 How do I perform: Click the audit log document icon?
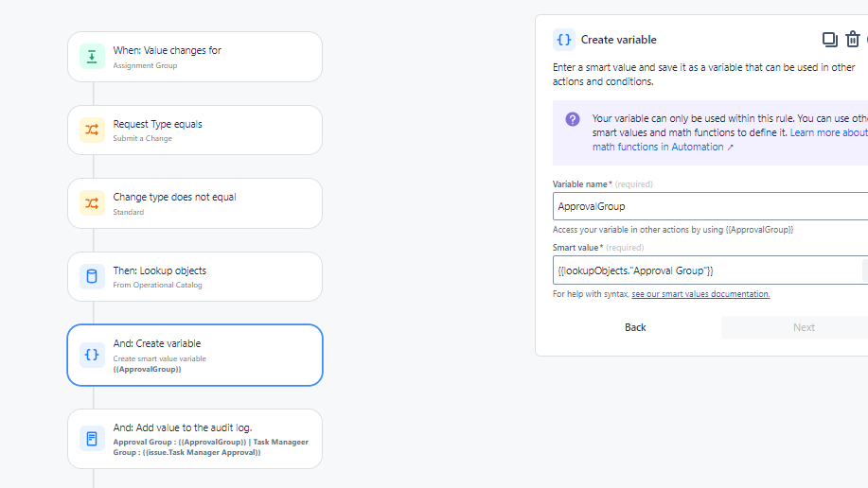point(92,439)
